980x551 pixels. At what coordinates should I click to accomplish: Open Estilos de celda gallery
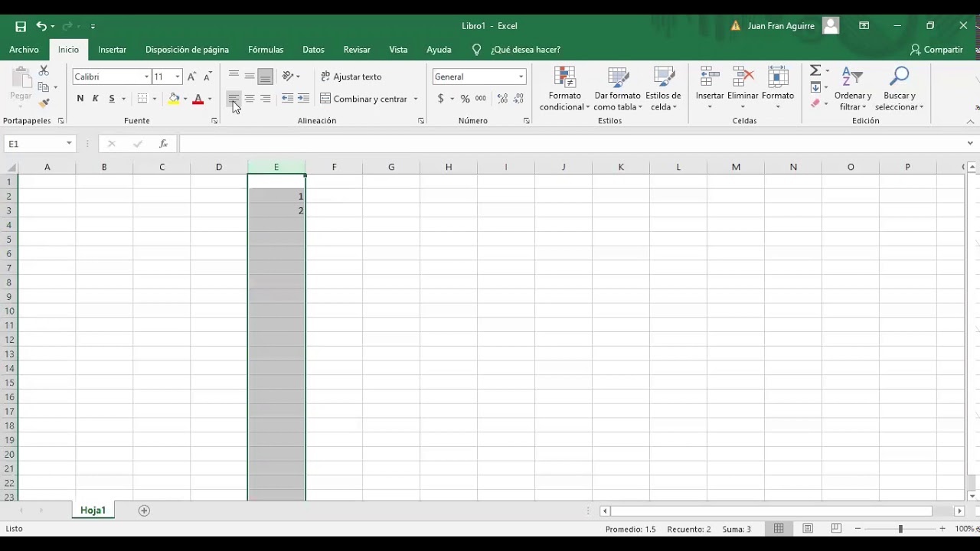[663, 89]
